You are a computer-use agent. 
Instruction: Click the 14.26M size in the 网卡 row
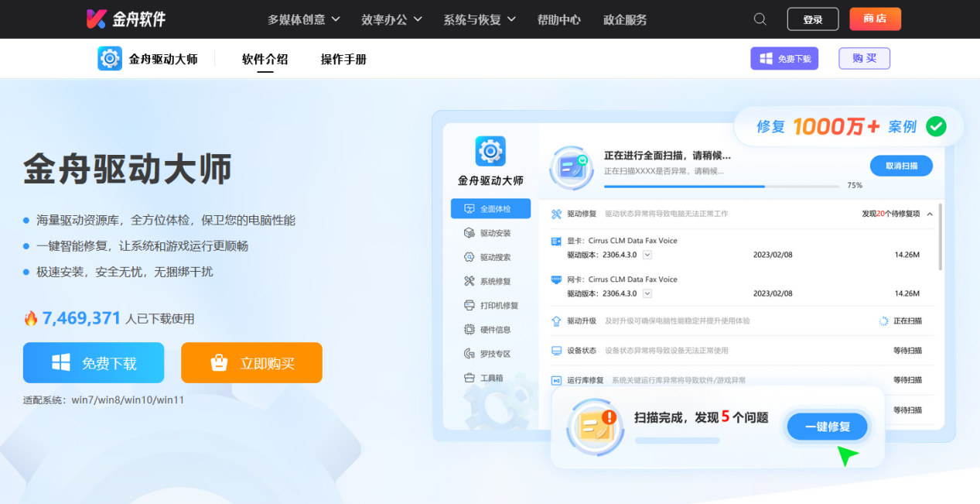(907, 293)
